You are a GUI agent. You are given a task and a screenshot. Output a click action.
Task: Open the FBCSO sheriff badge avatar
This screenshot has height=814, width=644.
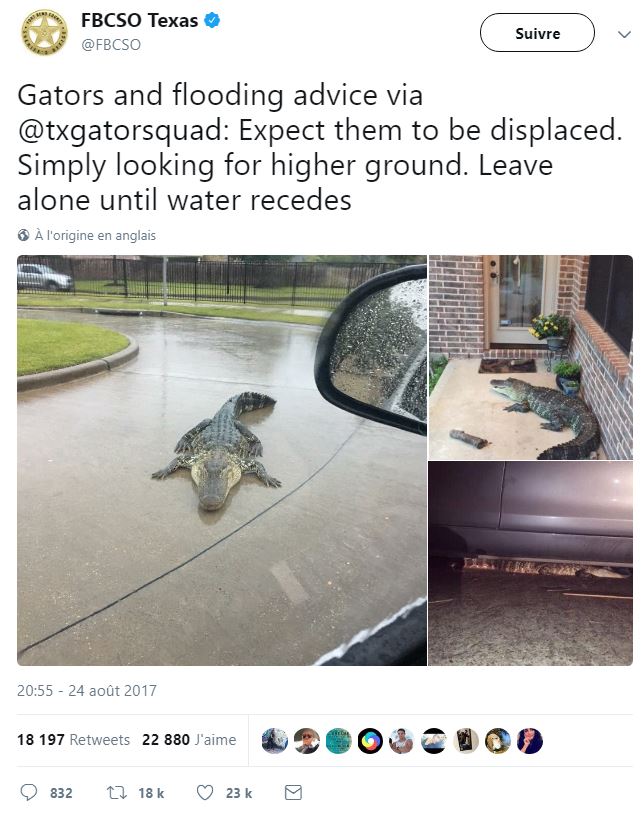(x=45, y=33)
